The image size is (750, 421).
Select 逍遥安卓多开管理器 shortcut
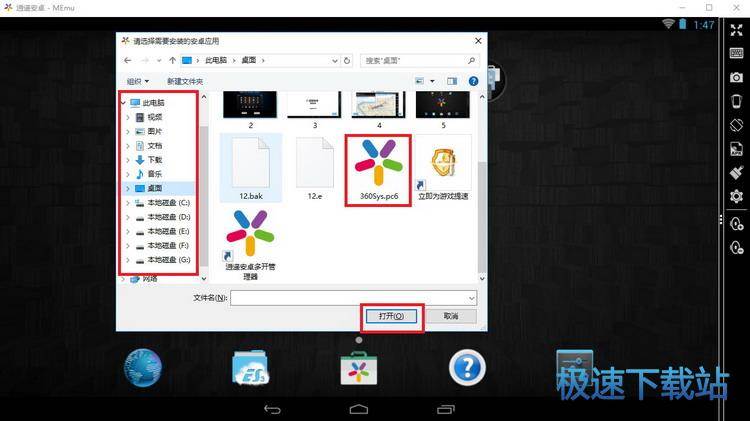pyautogui.click(x=250, y=245)
